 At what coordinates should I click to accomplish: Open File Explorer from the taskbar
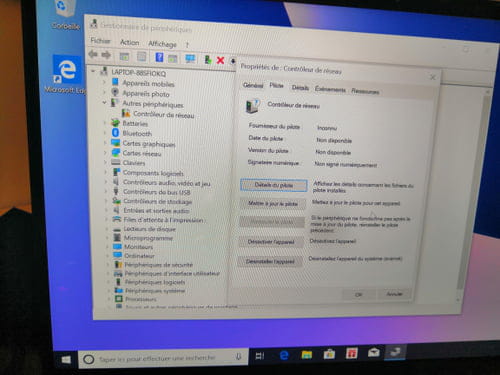click(x=307, y=355)
